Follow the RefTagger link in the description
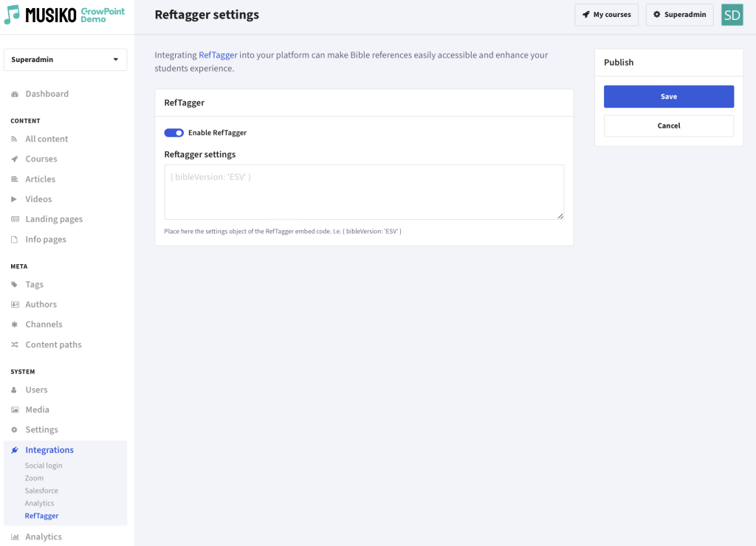Screen dimensions: 756x546 218,55
